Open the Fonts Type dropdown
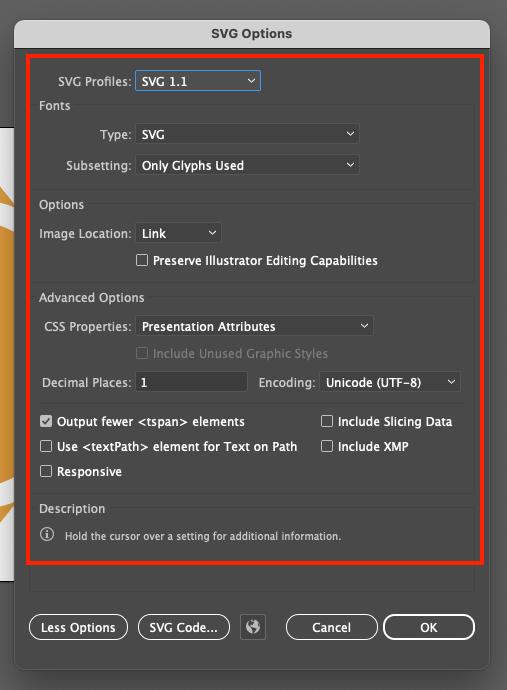The height and width of the screenshot is (690, 507). click(x=247, y=134)
